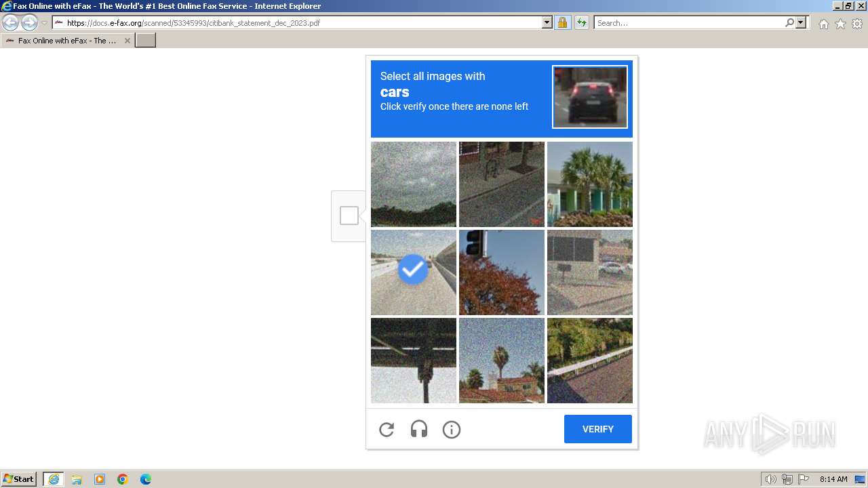Select the dark overpass pole image tile
868x488 pixels.
414,361
